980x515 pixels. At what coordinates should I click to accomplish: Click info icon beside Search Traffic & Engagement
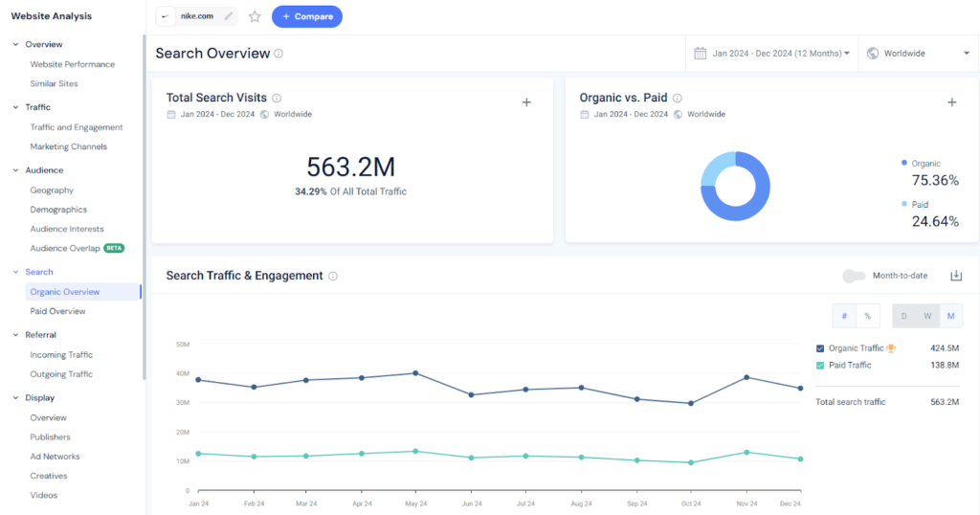click(333, 276)
